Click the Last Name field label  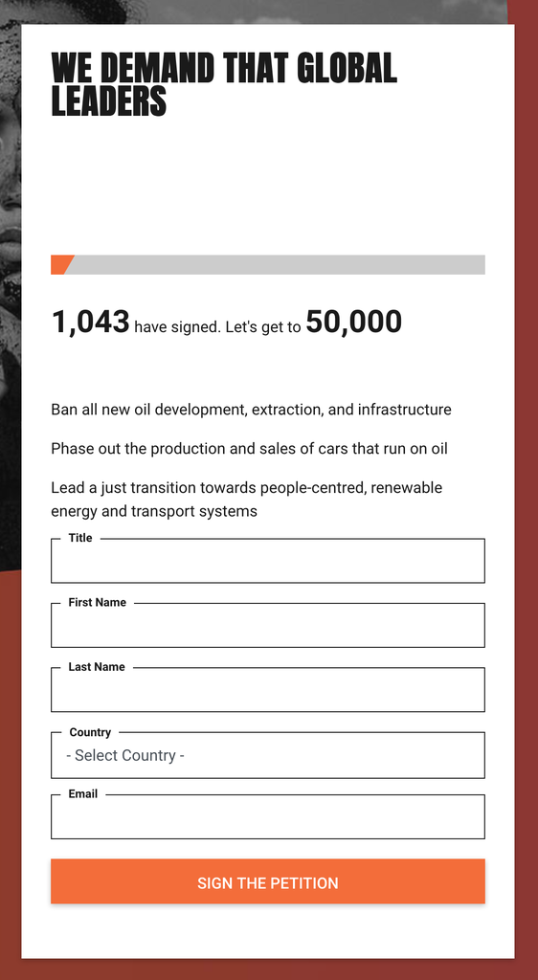click(97, 667)
